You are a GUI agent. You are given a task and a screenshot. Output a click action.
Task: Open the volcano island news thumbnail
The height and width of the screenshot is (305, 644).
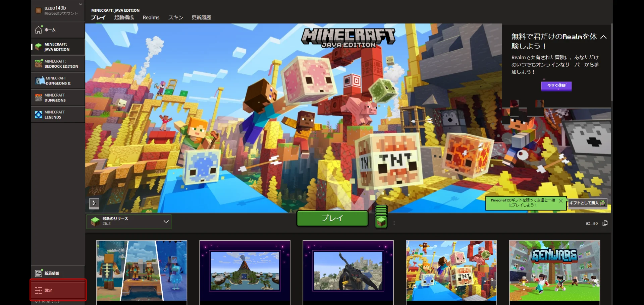point(245,270)
